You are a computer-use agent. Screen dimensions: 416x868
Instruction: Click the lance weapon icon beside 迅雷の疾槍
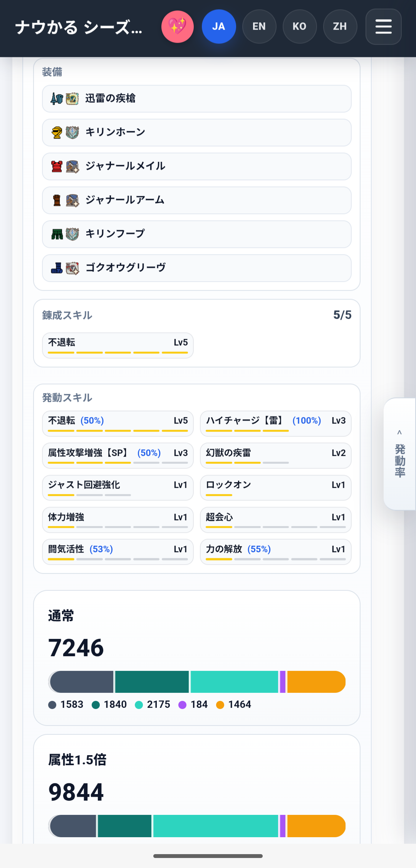point(57,99)
